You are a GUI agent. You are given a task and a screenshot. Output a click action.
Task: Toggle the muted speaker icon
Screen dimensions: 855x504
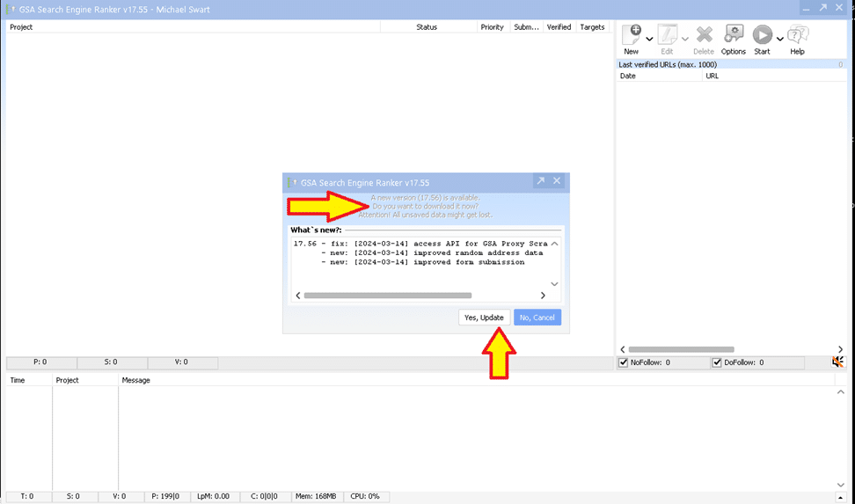coord(838,362)
